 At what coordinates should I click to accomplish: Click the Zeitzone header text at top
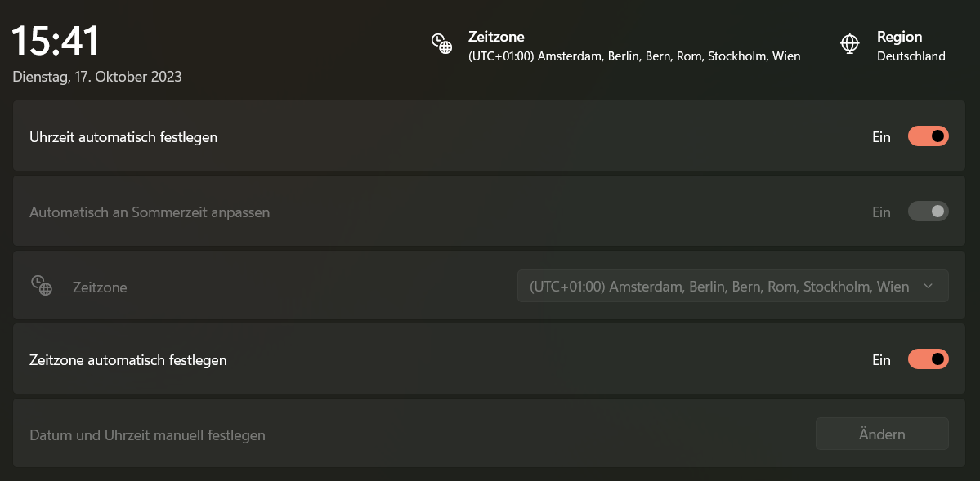496,37
